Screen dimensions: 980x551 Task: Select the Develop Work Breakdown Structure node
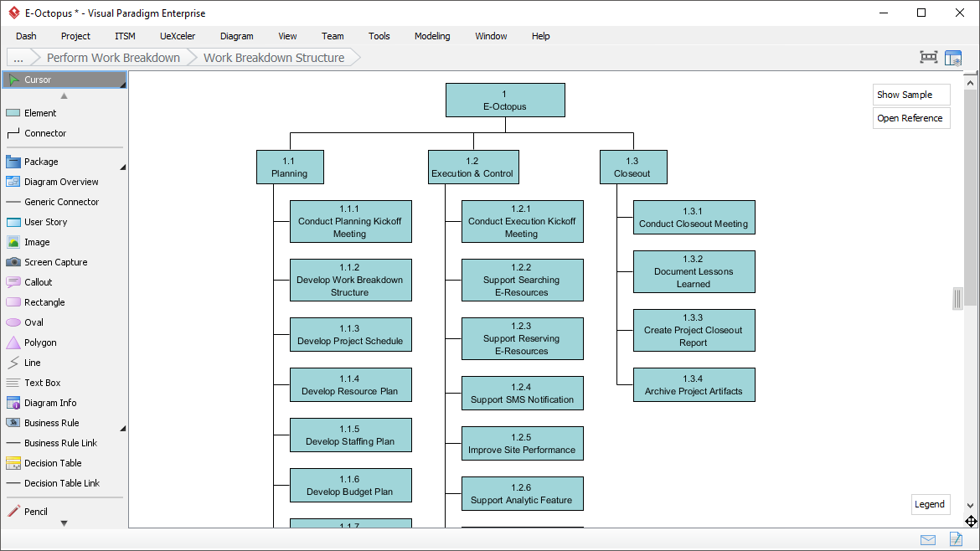pyautogui.click(x=351, y=280)
